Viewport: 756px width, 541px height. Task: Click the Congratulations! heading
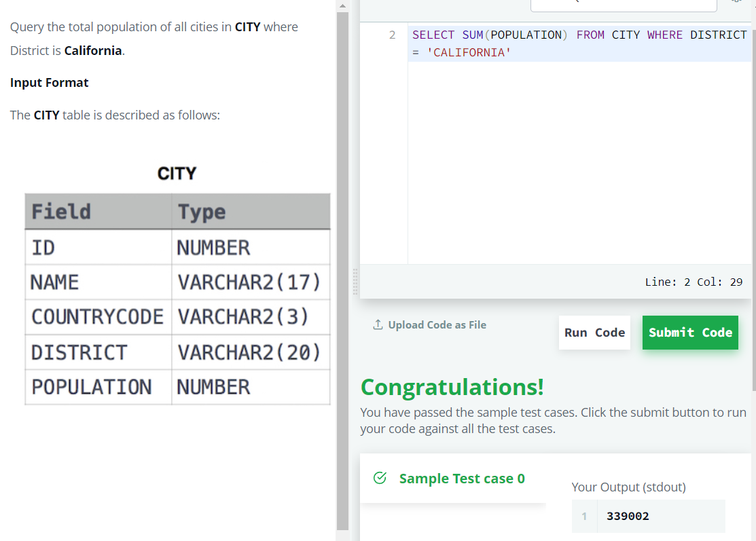point(452,387)
